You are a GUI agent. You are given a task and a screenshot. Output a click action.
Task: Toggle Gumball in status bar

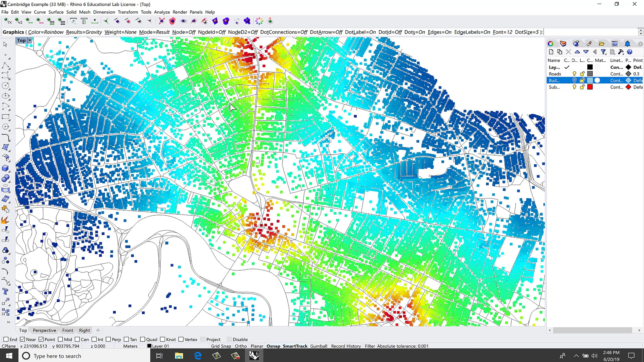[x=319, y=346]
